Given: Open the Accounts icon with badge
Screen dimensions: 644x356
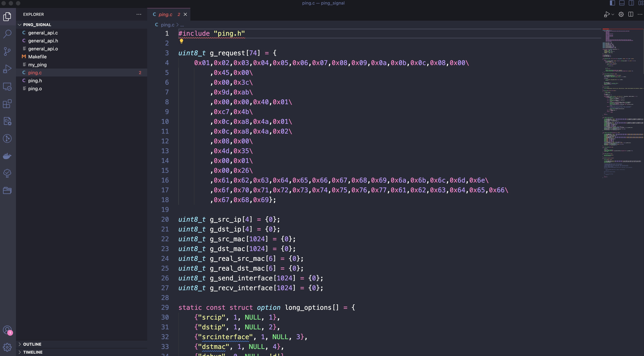Looking at the screenshot, I should [x=7, y=330].
